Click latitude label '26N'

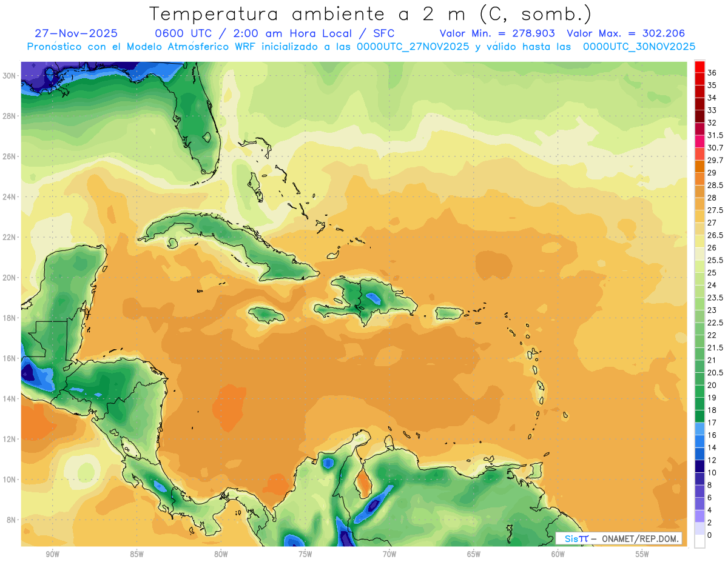click(x=10, y=156)
